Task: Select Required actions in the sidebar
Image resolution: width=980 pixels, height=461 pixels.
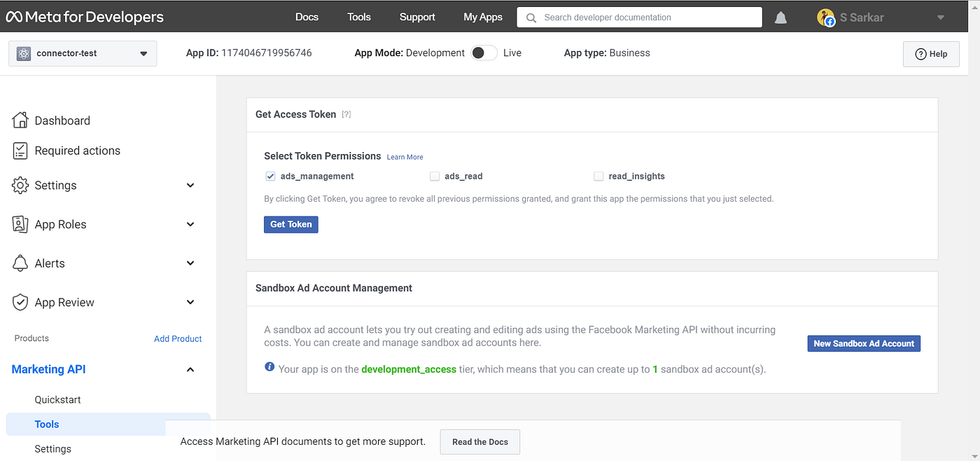Action: point(76,151)
